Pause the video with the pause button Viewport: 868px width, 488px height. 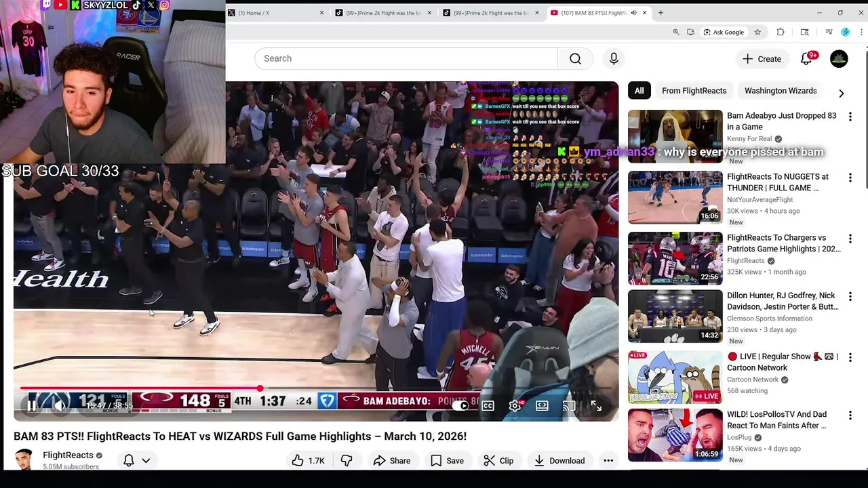click(31, 405)
